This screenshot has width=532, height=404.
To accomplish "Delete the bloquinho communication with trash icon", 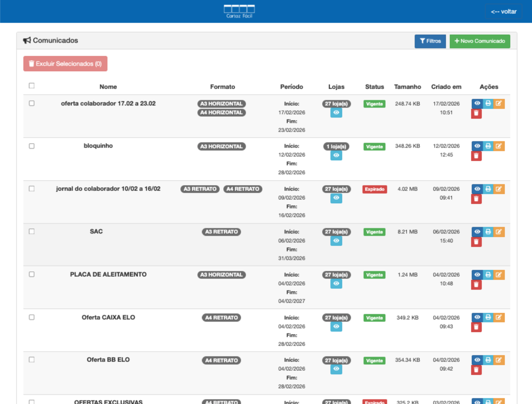I will coord(476,156).
